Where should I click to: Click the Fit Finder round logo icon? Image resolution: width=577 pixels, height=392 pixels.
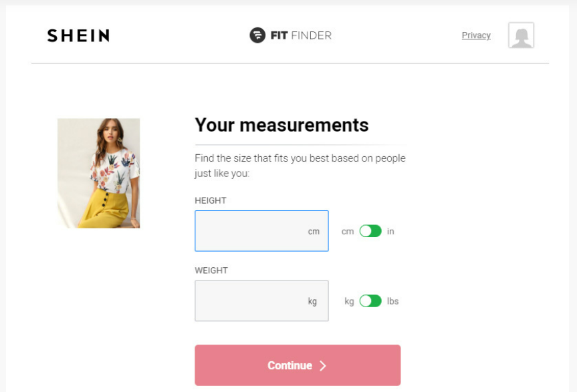click(x=257, y=35)
